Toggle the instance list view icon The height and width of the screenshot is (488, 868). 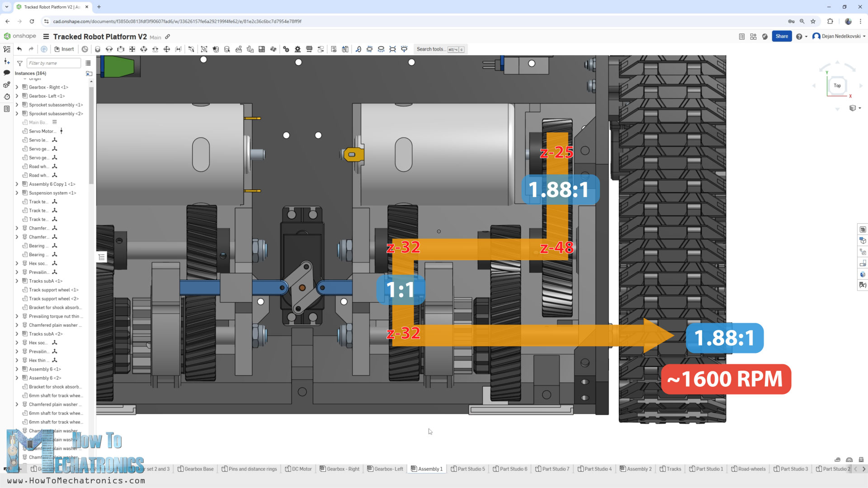click(88, 63)
